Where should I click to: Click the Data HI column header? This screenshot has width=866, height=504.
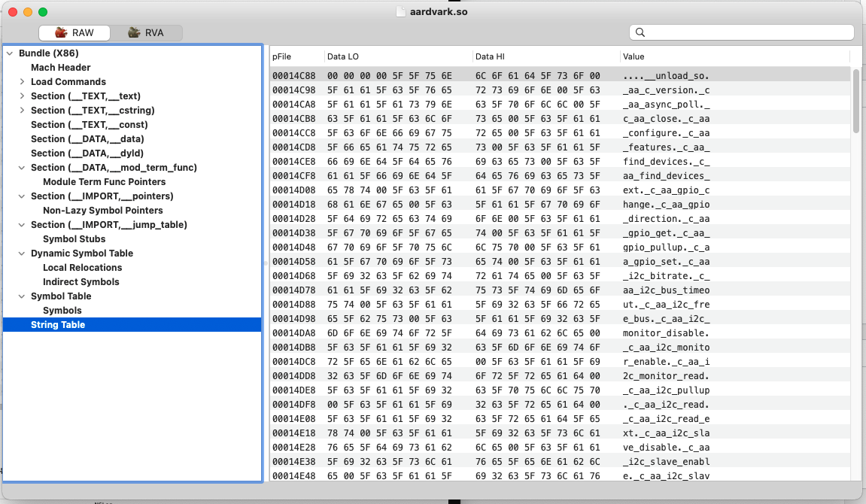546,56
